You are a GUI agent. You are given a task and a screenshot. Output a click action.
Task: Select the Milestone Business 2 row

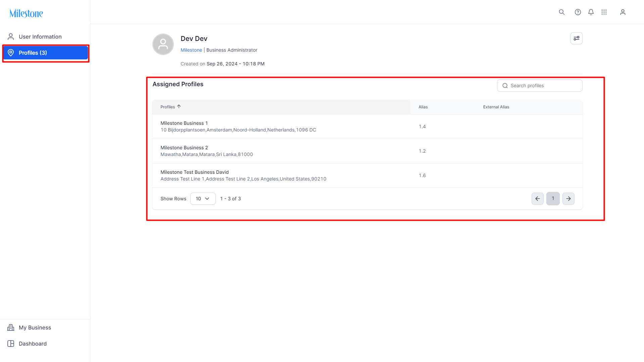(367, 151)
